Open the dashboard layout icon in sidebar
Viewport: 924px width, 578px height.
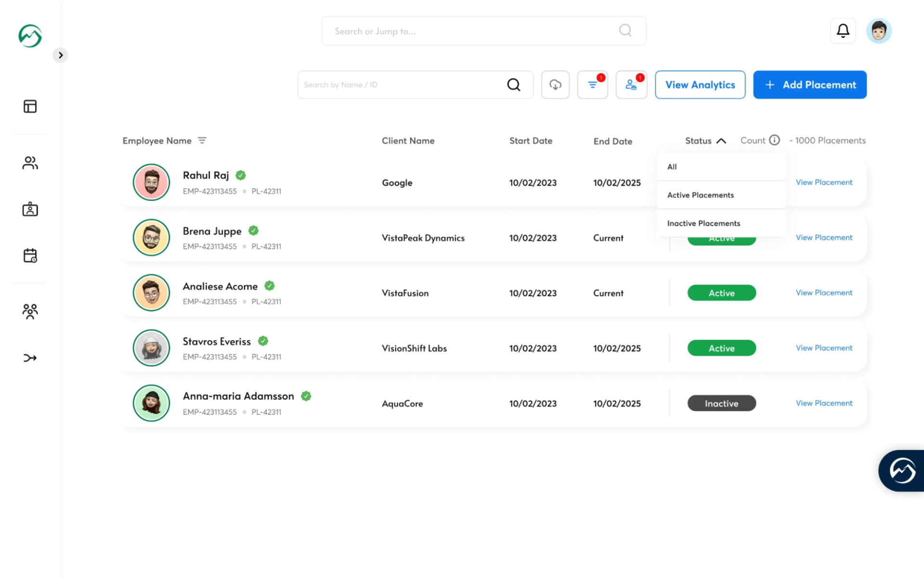[30, 106]
